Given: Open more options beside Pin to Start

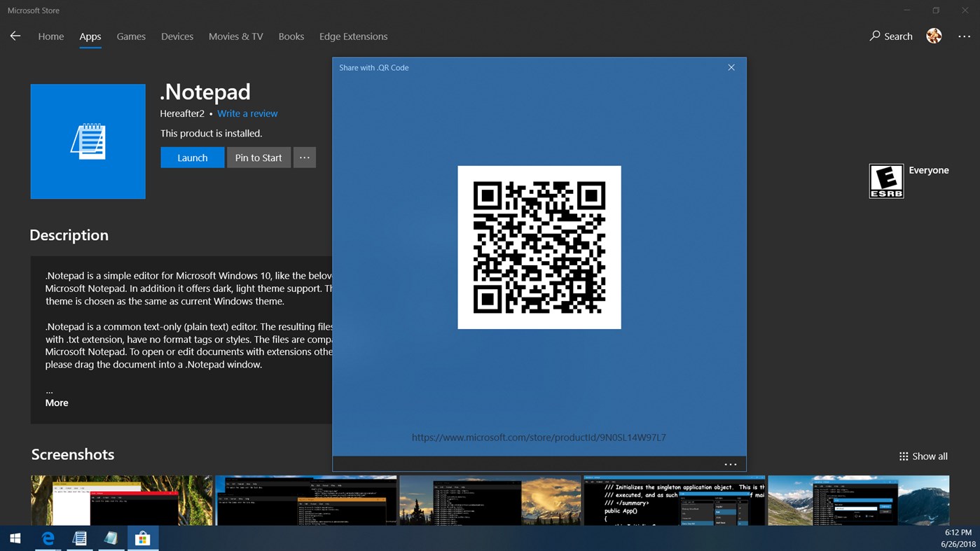Looking at the screenshot, I should pyautogui.click(x=304, y=157).
